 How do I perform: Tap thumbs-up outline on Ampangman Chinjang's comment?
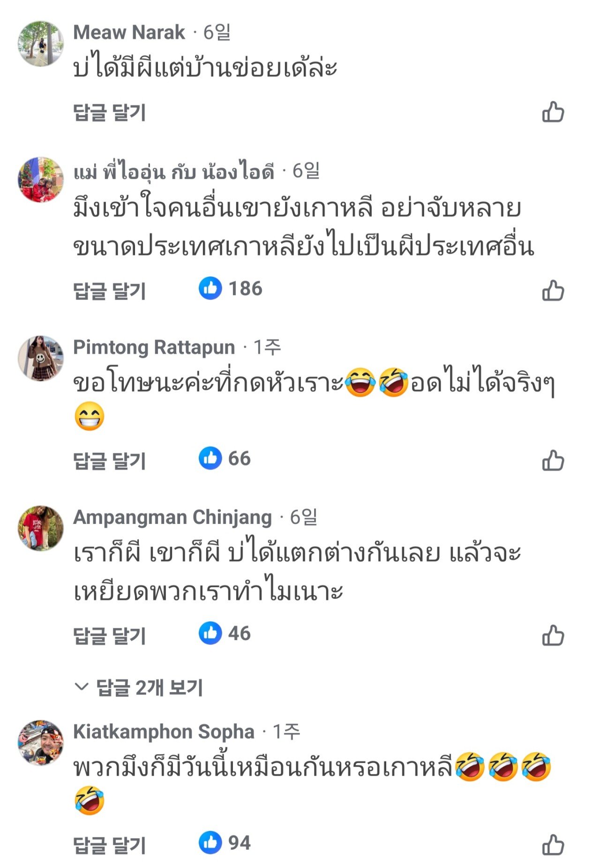553,636
